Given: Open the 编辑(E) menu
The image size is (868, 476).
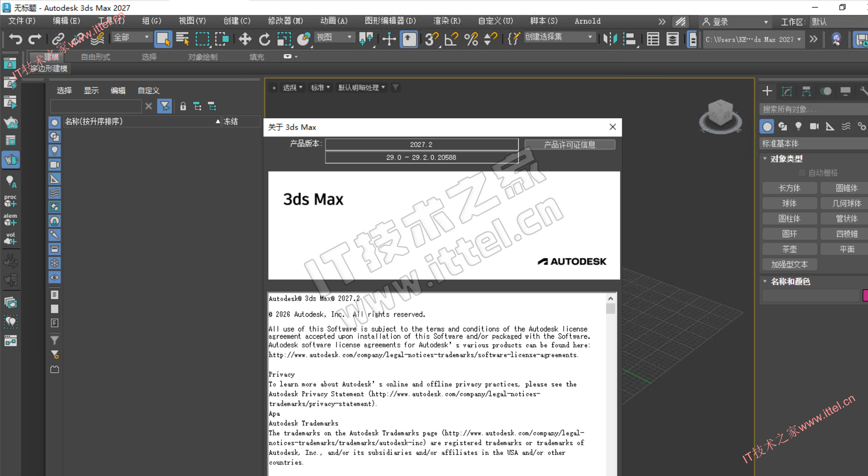Looking at the screenshot, I should coord(66,21).
